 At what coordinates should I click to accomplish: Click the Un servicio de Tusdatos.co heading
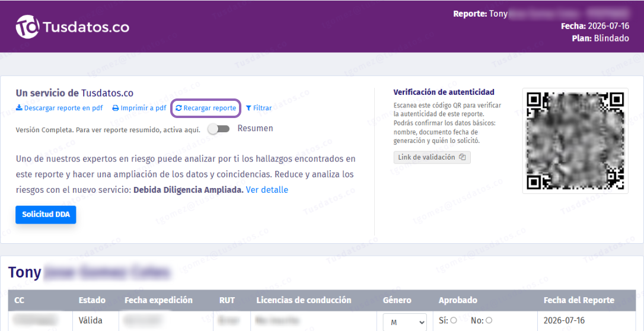click(x=74, y=93)
